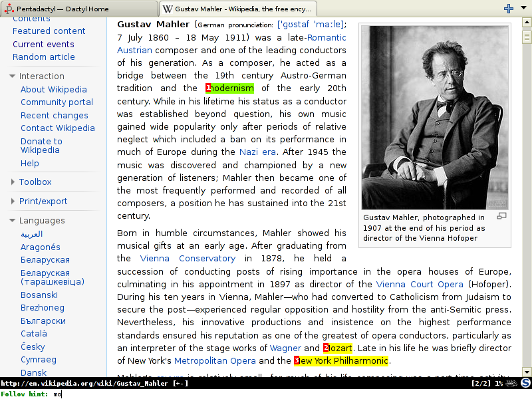Collapse the Interaction sidebar section

12,76
